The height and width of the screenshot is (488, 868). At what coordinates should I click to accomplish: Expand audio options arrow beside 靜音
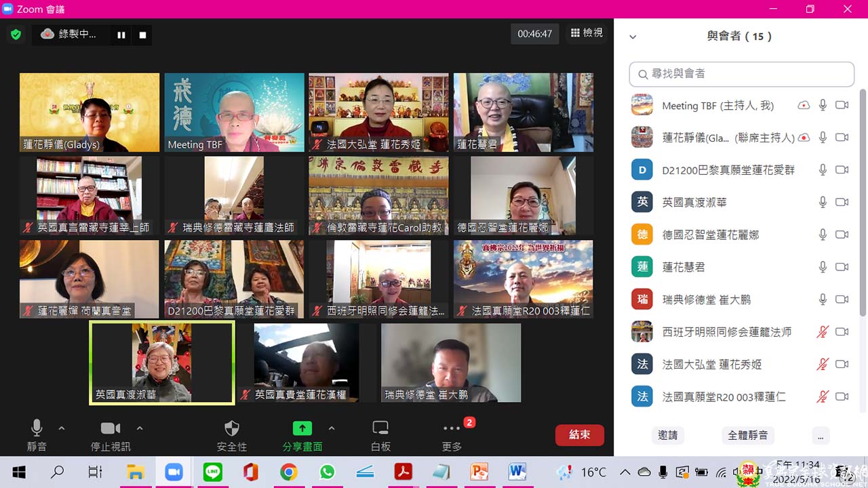pos(62,428)
